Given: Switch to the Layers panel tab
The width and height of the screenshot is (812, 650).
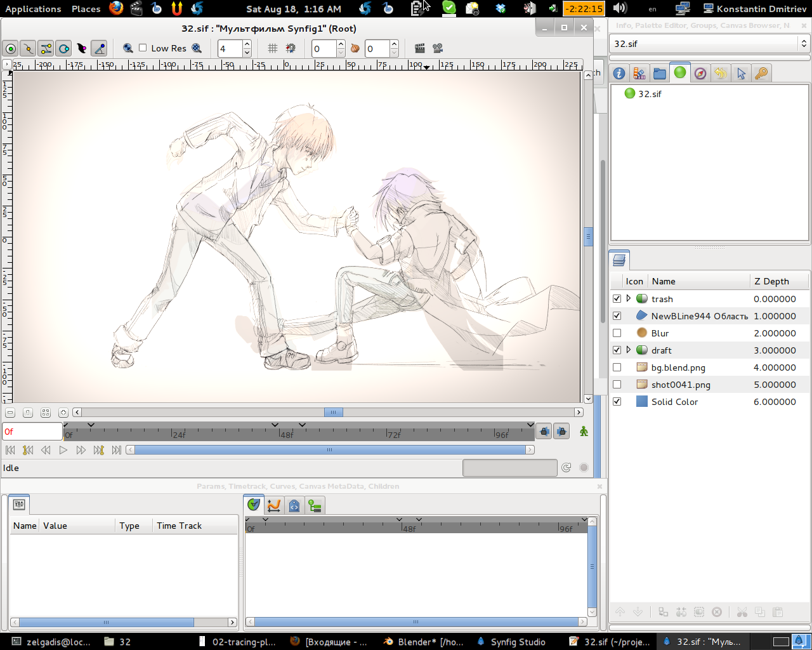Looking at the screenshot, I should 620,260.
